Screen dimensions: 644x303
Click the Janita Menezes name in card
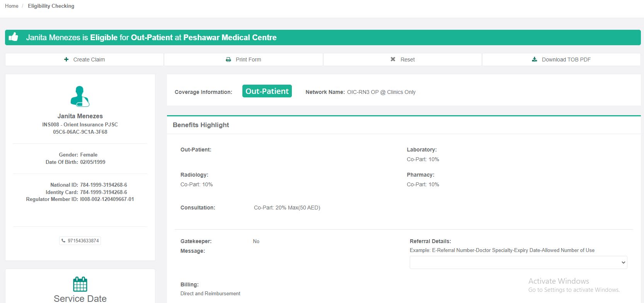coord(80,116)
